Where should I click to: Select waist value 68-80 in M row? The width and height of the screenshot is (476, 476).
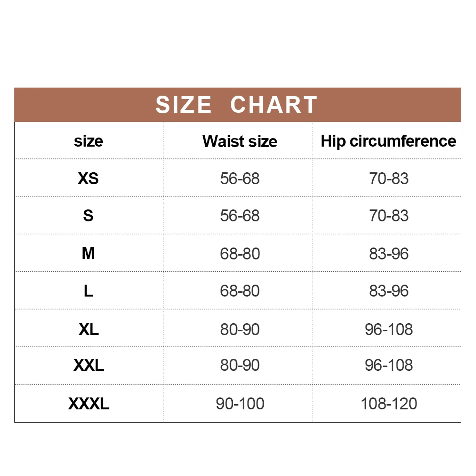239,254
